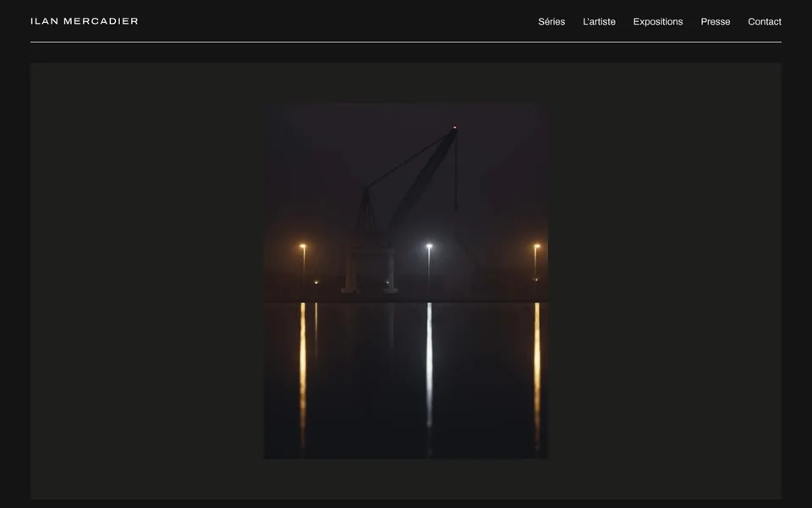View the night harbor crane photograph
This screenshot has height=508, width=812.
(x=406, y=280)
